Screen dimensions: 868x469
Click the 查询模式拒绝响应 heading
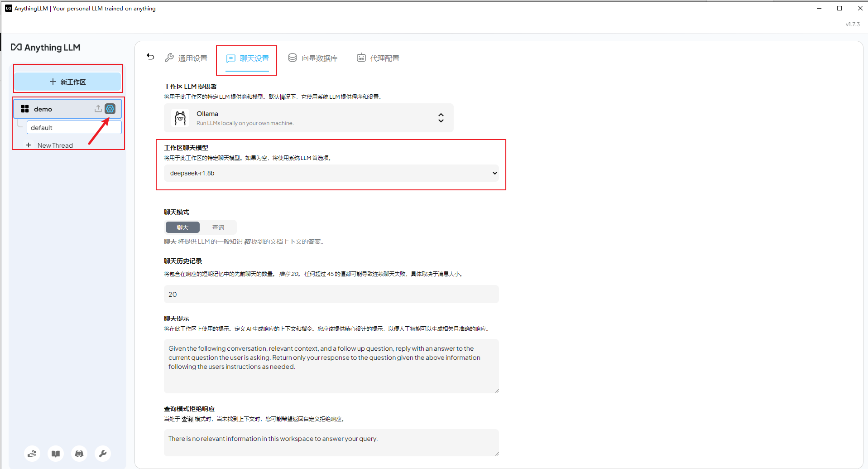click(189, 408)
